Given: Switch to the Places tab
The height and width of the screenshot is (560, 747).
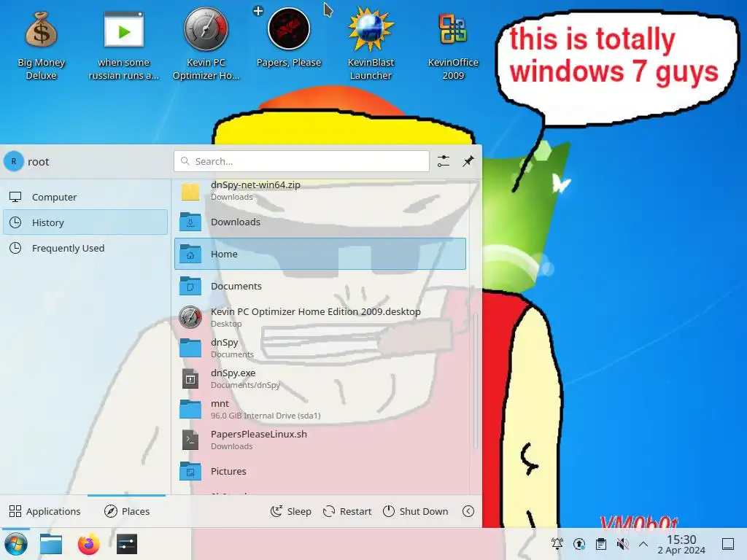Looking at the screenshot, I should click(x=127, y=511).
